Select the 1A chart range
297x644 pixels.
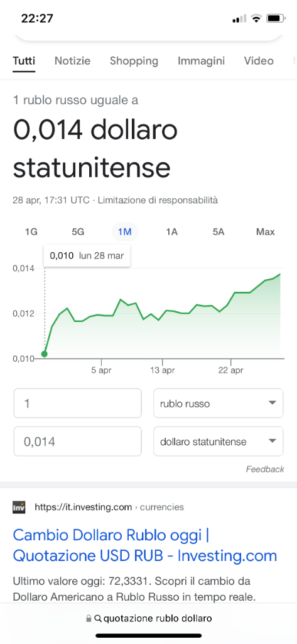(x=171, y=232)
